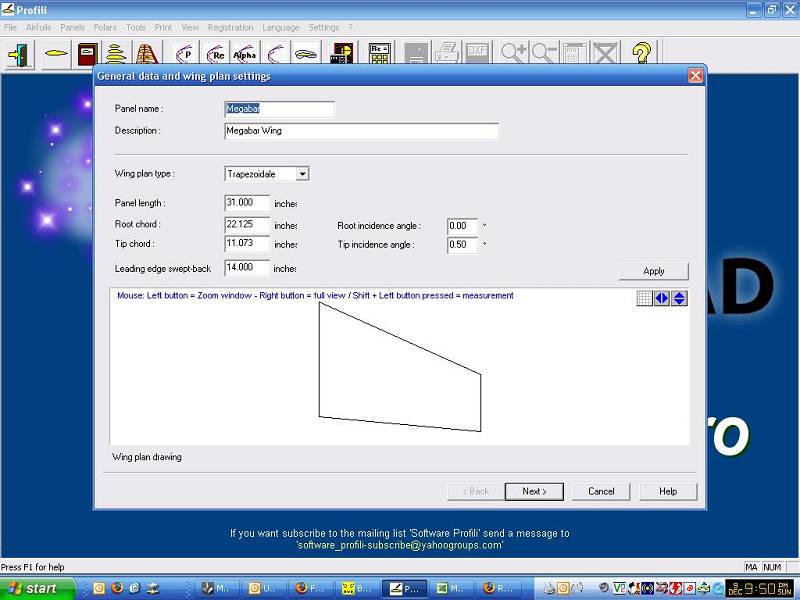Click the Tip incidence angle field
Screen dimensions: 800x600
tap(462, 245)
